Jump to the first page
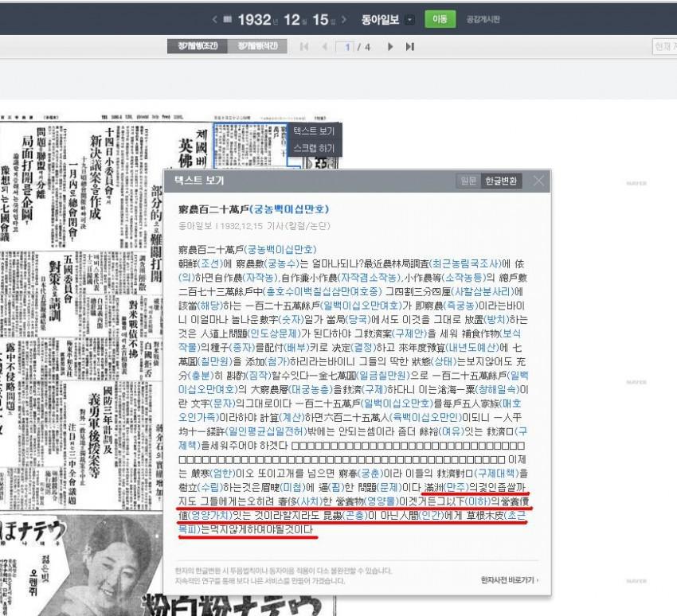This screenshot has height=616, width=677. 303,47
